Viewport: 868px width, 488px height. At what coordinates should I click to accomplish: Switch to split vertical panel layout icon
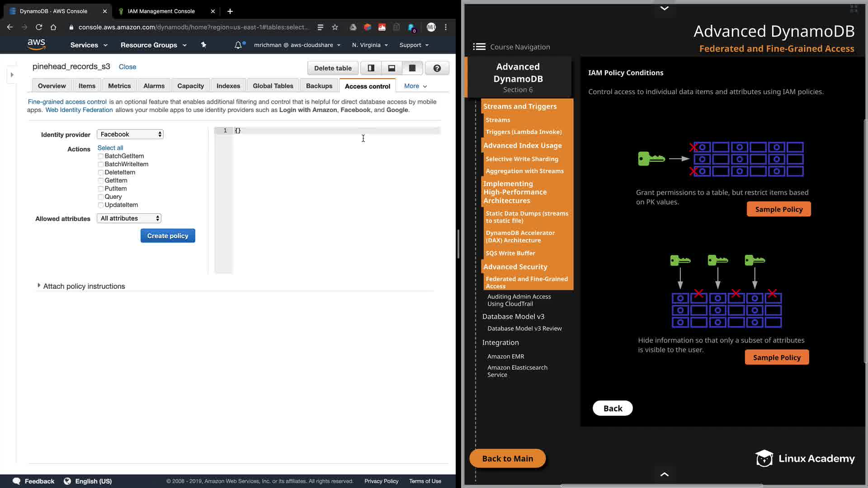(371, 68)
